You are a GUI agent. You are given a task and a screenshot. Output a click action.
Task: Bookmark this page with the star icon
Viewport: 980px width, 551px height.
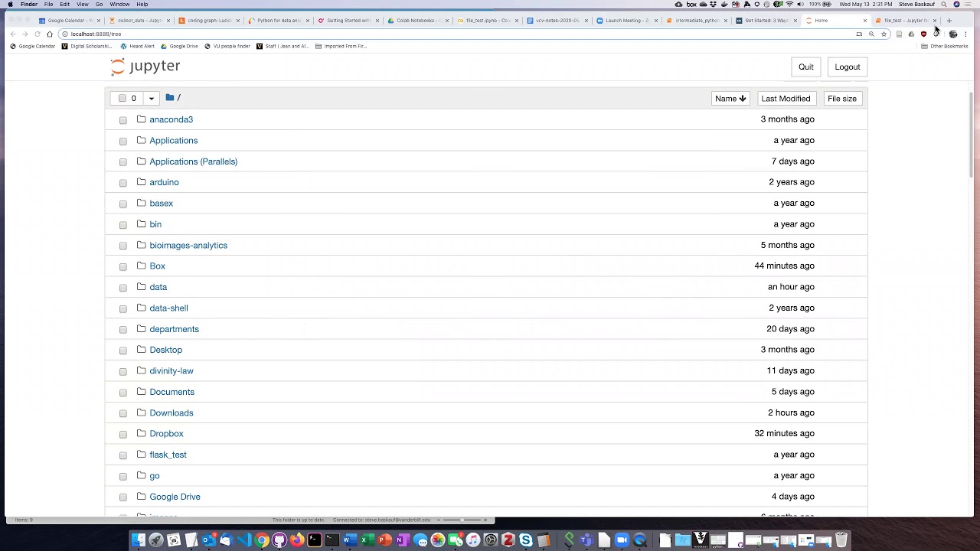[x=884, y=34]
